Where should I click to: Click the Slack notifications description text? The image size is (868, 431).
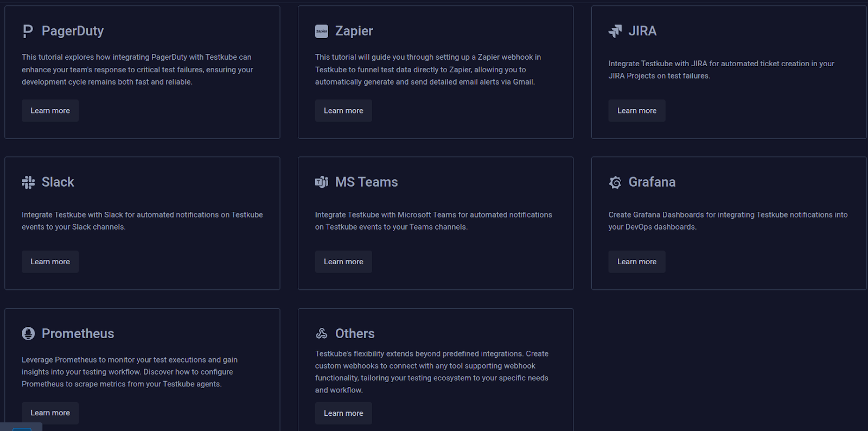point(142,221)
